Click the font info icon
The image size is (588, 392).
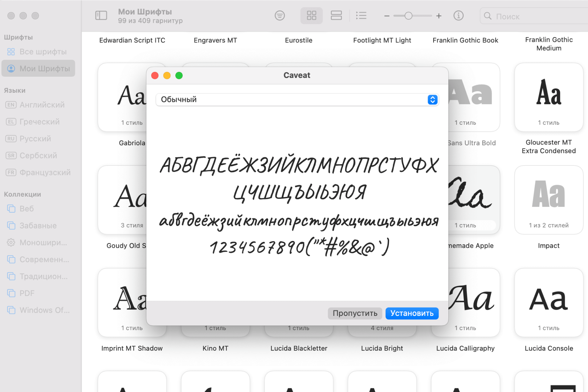(458, 15)
